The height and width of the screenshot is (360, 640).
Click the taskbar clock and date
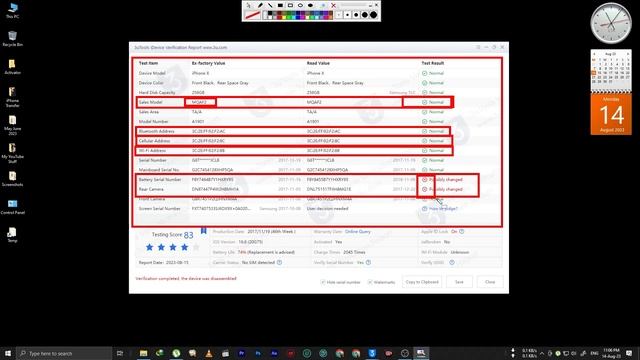point(611,353)
